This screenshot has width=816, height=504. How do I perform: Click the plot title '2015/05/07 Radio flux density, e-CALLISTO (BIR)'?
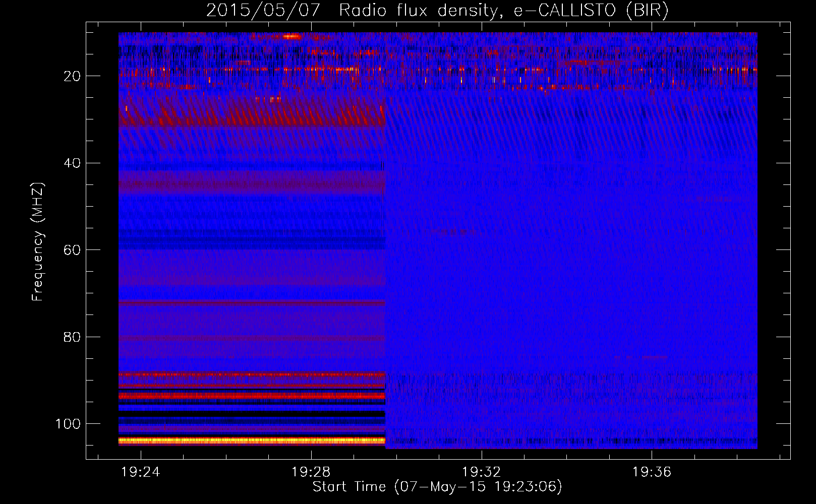tap(437, 11)
